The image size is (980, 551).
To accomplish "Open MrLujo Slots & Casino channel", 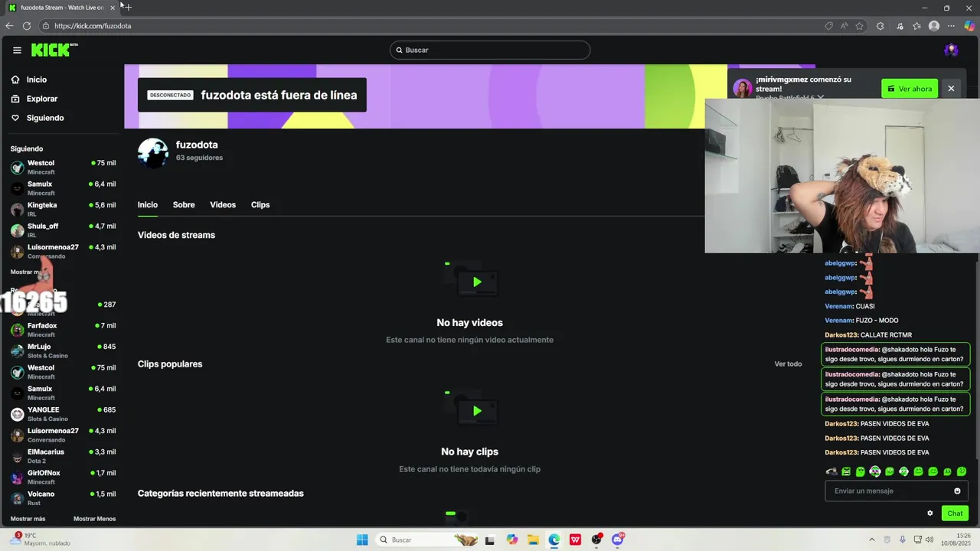I will (63, 350).
